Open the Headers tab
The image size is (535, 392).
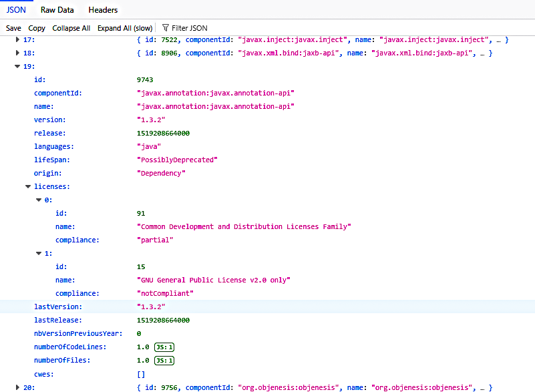point(103,10)
